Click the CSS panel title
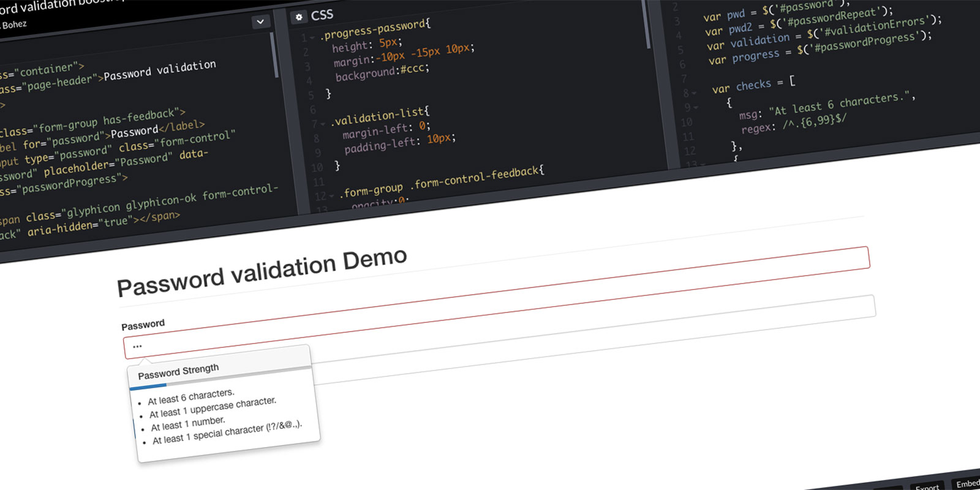The height and width of the screenshot is (490, 980). pos(322,15)
